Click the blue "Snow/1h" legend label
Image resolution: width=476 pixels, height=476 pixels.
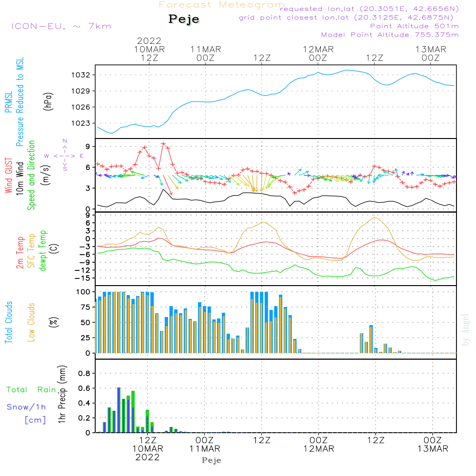tap(26, 407)
